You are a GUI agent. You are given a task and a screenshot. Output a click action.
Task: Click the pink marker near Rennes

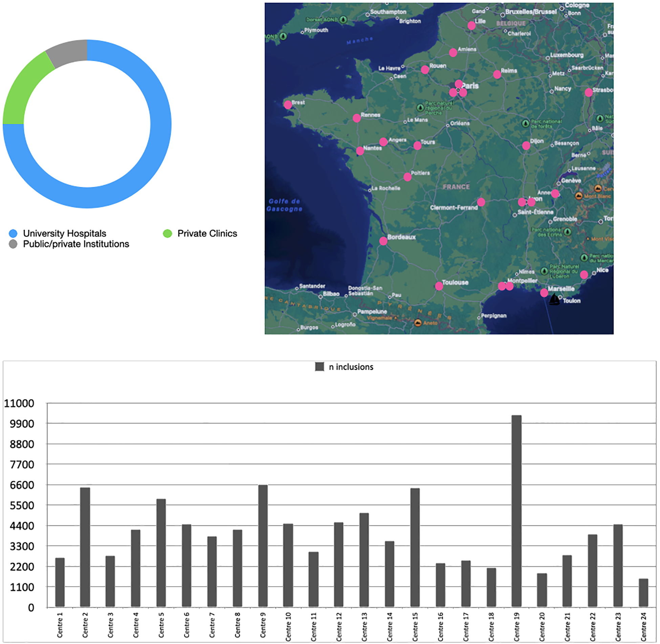coord(357,118)
